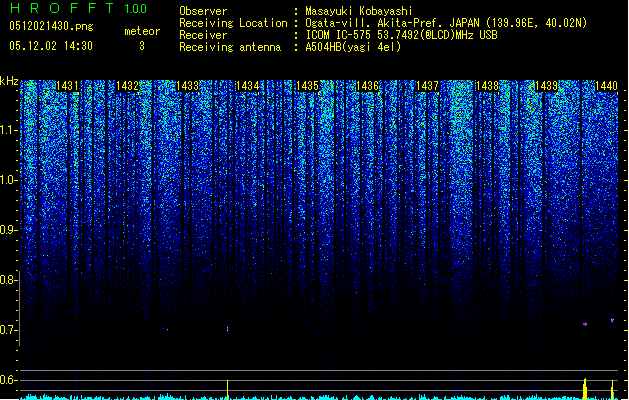629x400 pixels.
Task: Click the 1.1 frequency axis label
Action: (8, 130)
